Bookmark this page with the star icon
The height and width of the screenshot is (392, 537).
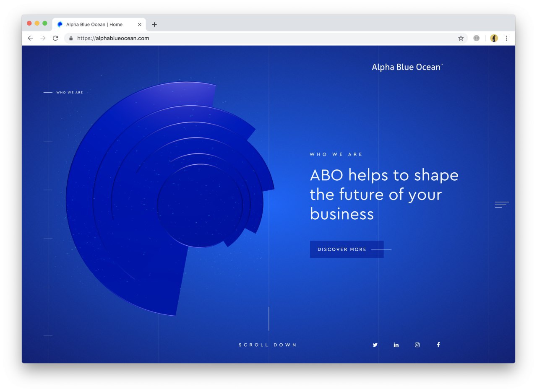pyautogui.click(x=461, y=38)
